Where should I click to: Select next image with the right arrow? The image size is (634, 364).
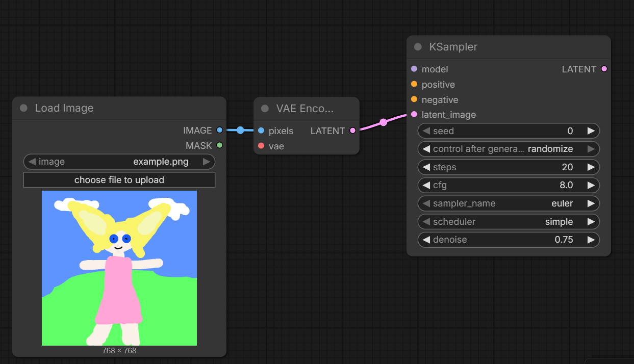click(x=207, y=162)
